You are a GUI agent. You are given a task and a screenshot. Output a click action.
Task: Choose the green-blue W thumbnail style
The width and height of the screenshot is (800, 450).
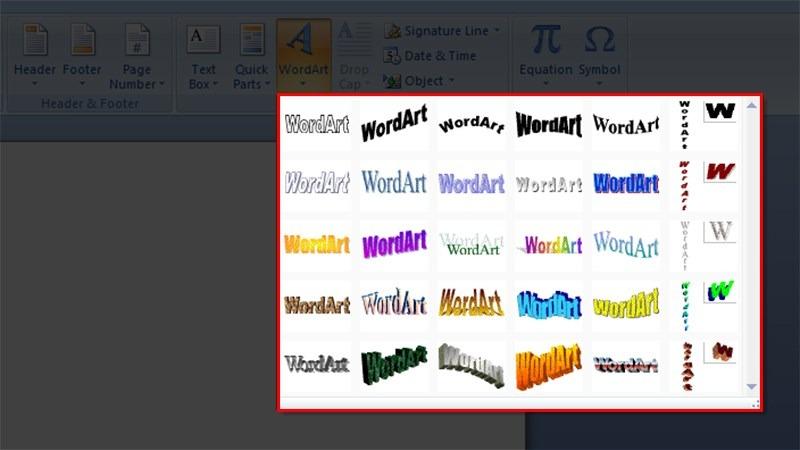click(x=720, y=292)
